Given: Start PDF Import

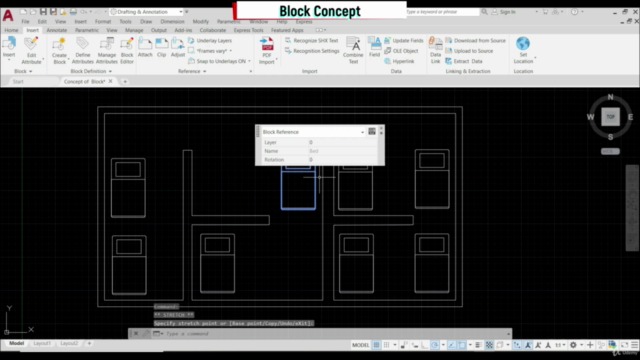Looking at the screenshot, I should pos(267,51).
